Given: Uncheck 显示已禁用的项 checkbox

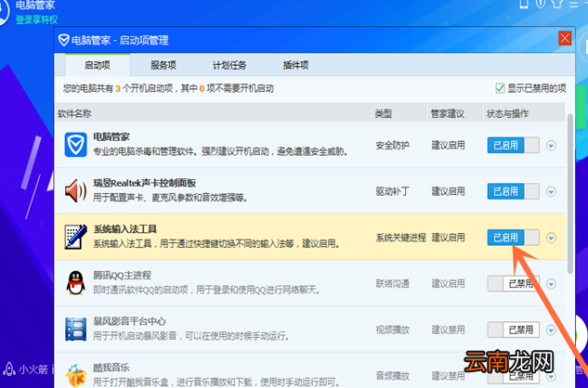Looking at the screenshot, I should click(x=500, y=88).
